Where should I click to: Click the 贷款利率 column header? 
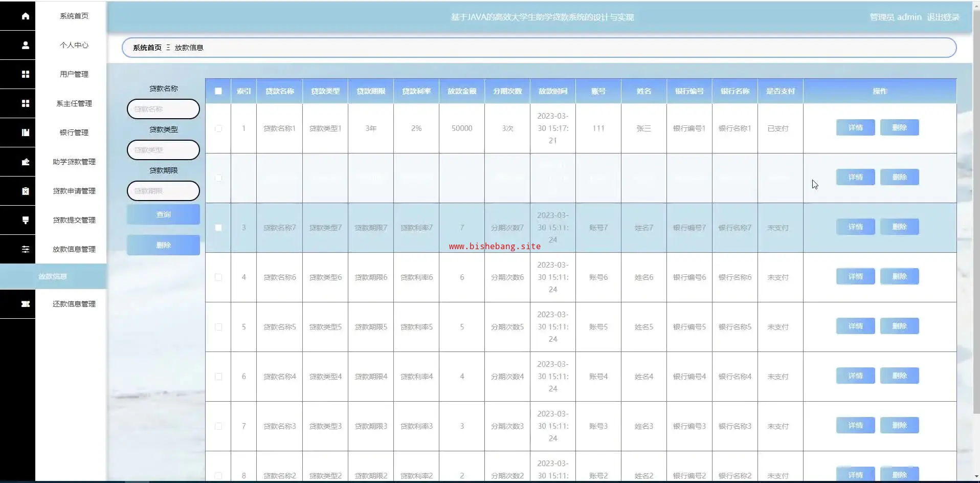[416, 91]
